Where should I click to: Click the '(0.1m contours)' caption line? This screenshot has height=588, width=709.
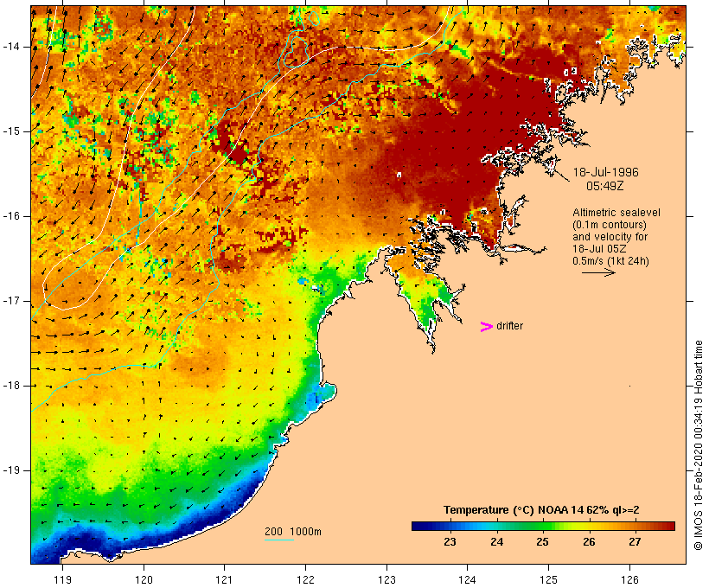(609, 225)
